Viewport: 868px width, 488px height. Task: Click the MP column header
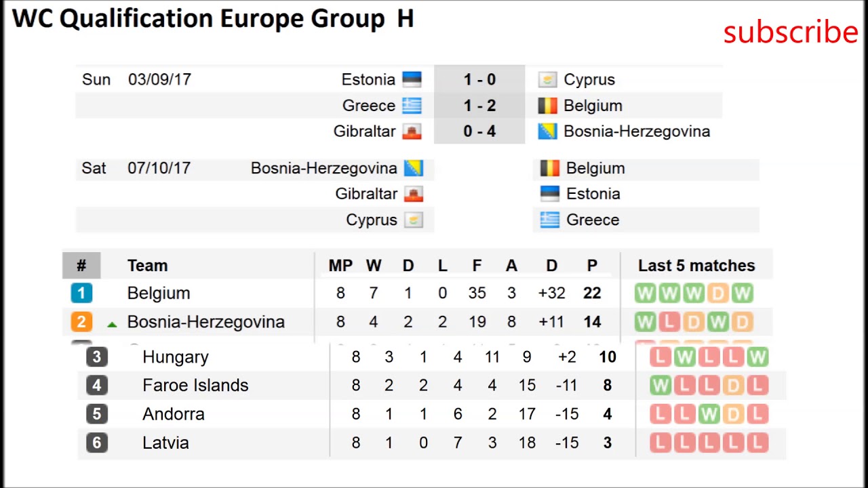(x=340, y=266)
